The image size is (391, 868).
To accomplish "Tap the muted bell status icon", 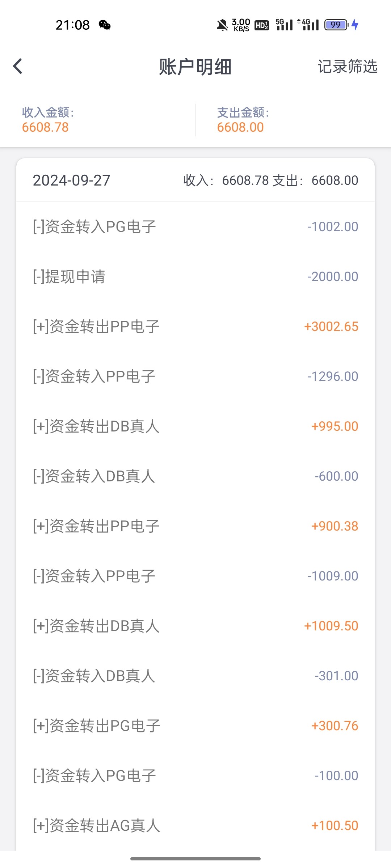I will coord(222,25).
